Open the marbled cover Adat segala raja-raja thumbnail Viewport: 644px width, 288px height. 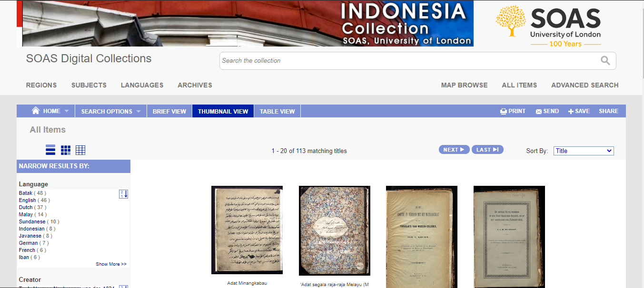click(x=335, y=230)
